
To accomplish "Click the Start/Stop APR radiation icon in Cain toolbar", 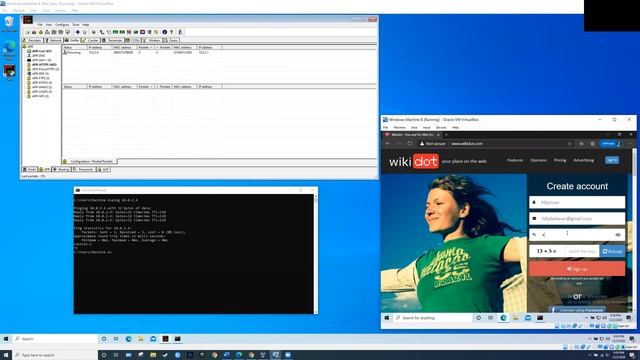I will (x=41, y=32).
